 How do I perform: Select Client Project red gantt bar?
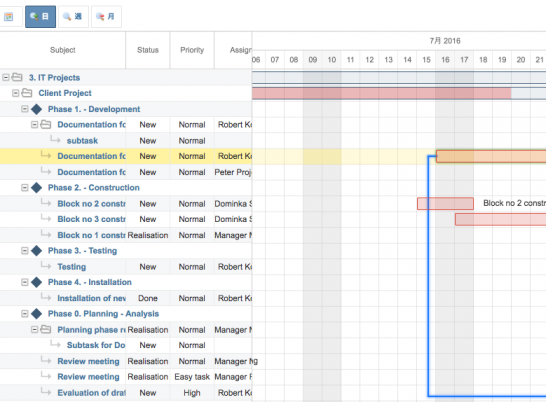[x=382, y=93]
